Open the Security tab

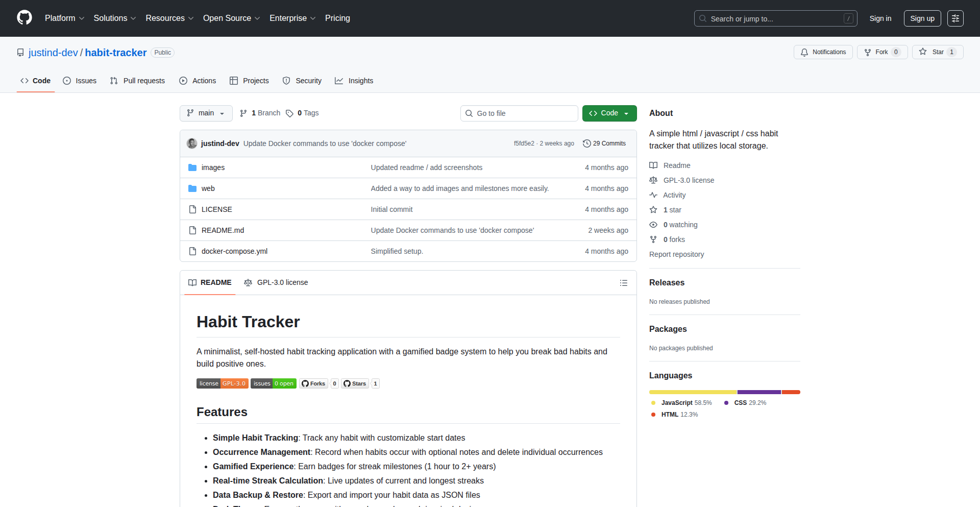pos(302,81)
